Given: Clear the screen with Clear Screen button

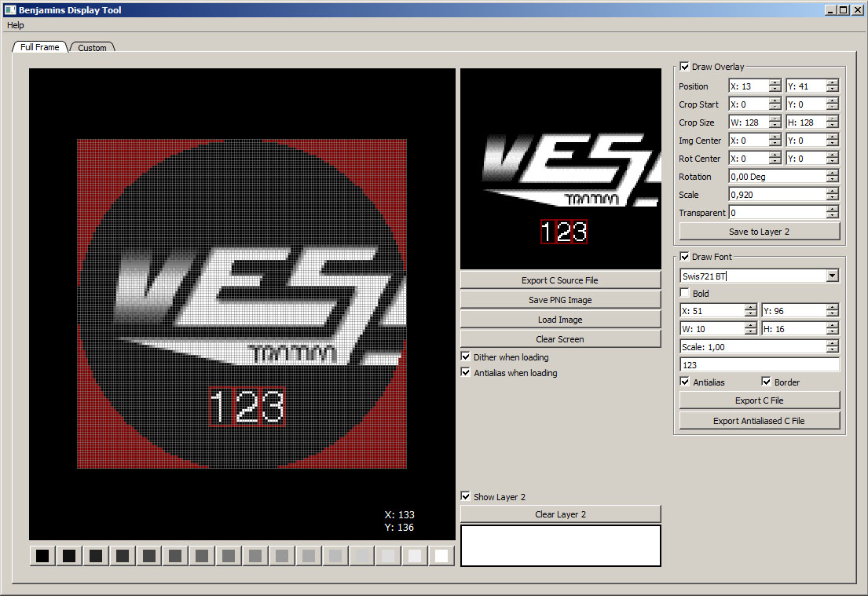Looking at the screenshot, I should (x=559, y=338).
